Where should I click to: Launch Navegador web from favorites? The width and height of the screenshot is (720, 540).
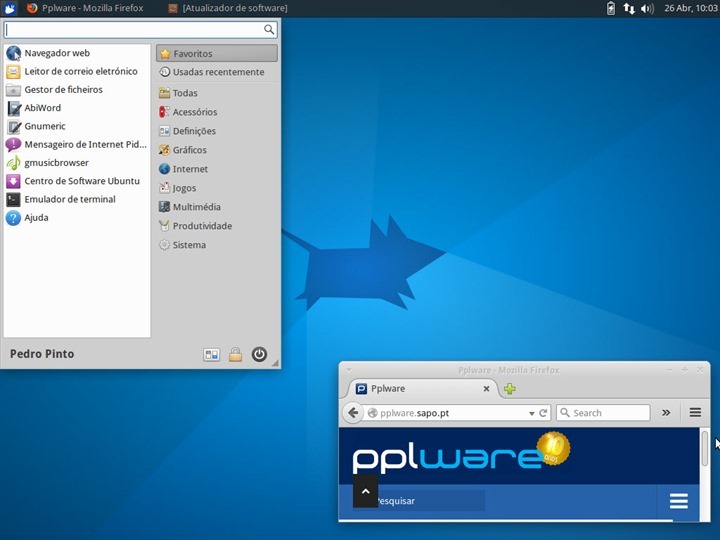[77, 53]
